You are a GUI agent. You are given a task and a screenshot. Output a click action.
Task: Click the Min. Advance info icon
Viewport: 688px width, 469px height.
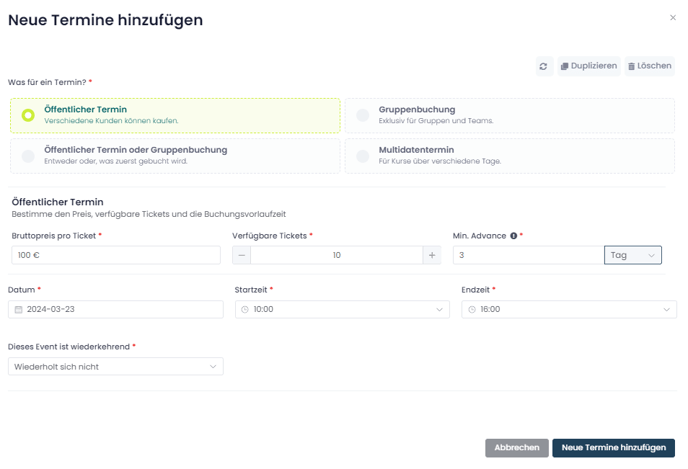coord(513,236)
